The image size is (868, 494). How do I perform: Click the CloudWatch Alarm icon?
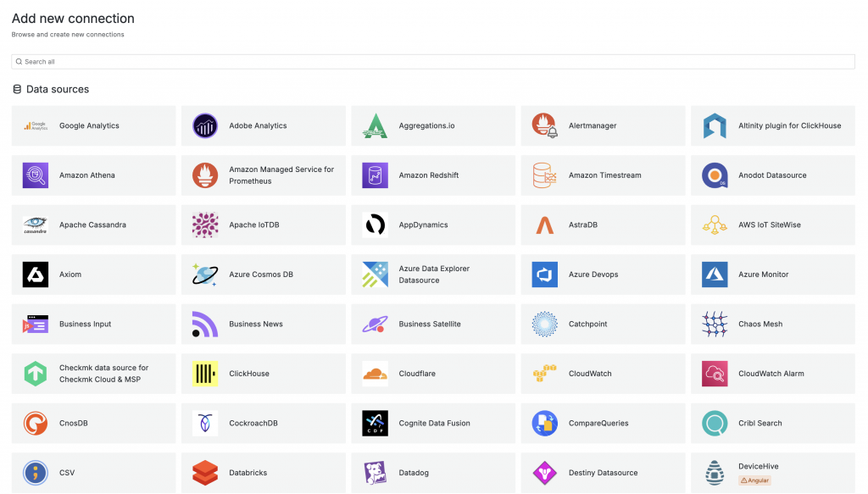[715, 374]
